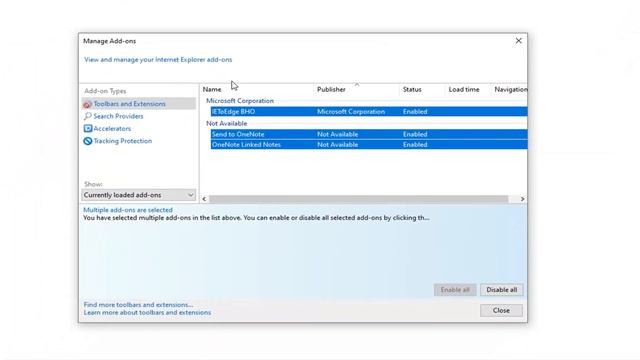
Task: Click the Navigation column header
Action: coord(510,89)
